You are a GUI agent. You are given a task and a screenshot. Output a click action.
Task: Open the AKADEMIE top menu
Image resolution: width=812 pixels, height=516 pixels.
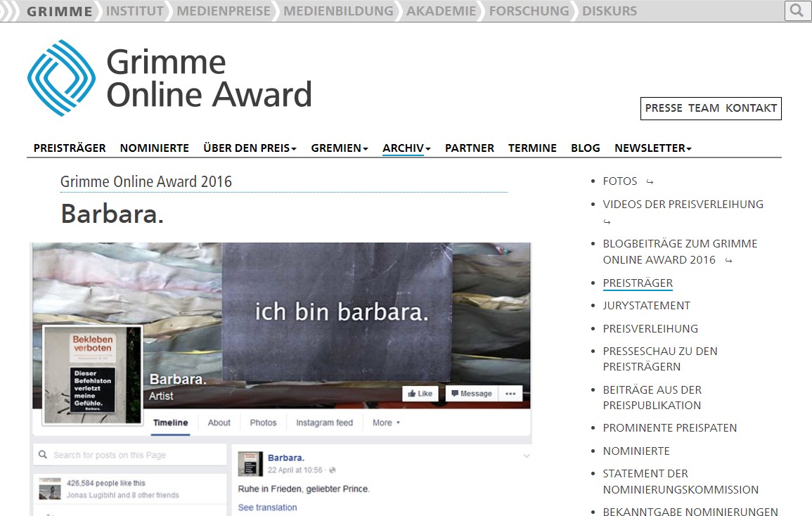[x=442, y=11]
